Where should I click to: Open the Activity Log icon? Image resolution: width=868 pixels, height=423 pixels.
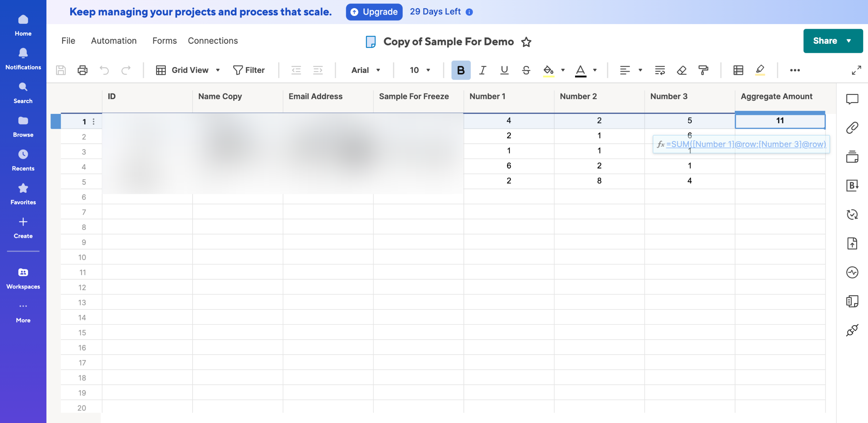(x=852, y=272)
